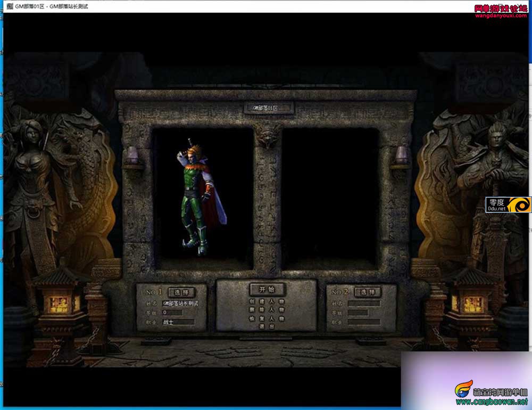Click the NO 1 character name field
The width and height of the screenshot is (532, 410).
[x=180, y=304]
